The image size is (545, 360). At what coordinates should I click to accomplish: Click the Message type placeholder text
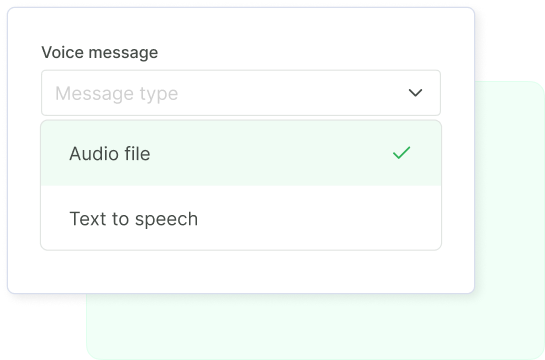pyautogui.click(x=116, y=94)
